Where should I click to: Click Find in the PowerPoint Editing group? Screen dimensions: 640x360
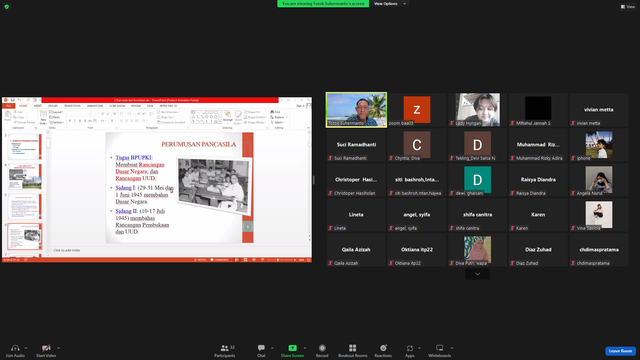(276, 112)
